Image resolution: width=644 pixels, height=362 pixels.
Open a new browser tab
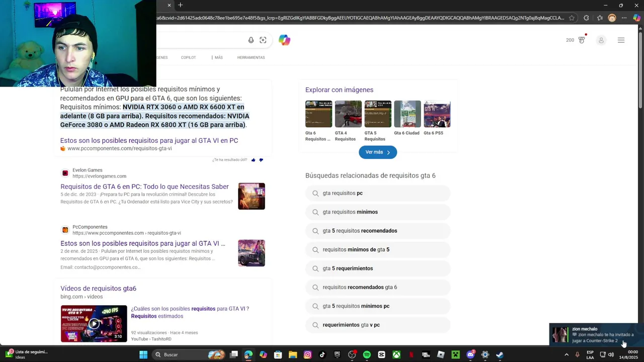(x=180, y=5)
